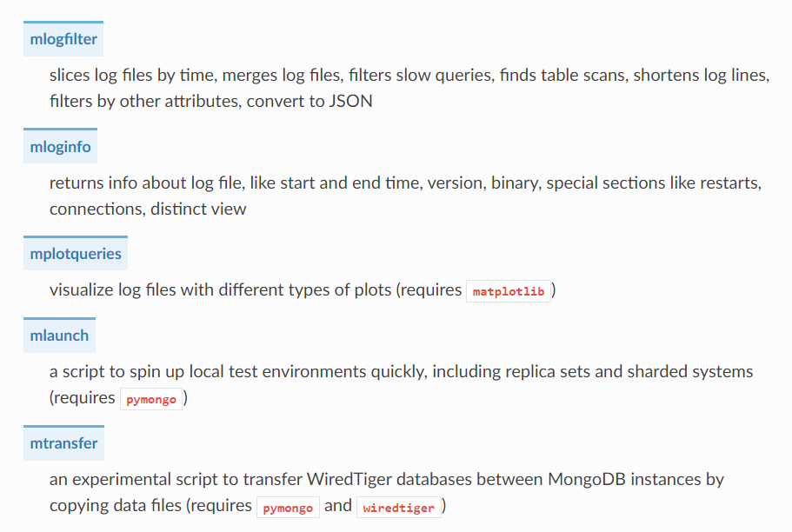Click "slices log files by time" text
This screenshot has height=532, width=792.
tap(133, 75)
